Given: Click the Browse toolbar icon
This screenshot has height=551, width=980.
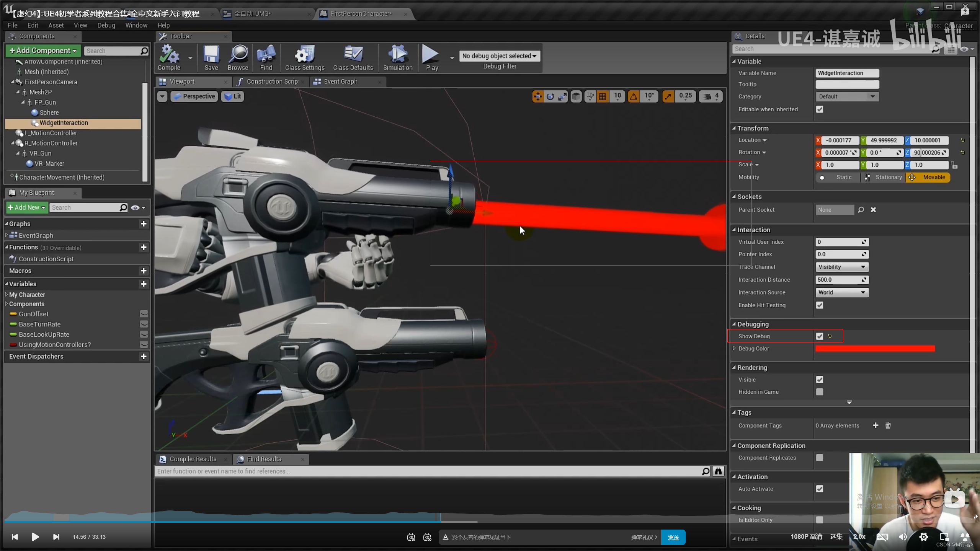Looking at the screenshot, I should [x=238, y=57].
